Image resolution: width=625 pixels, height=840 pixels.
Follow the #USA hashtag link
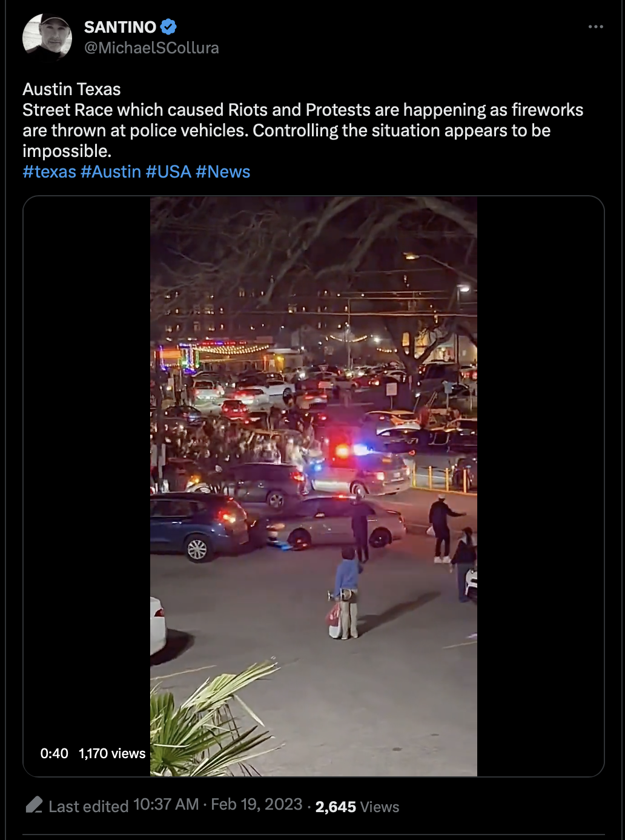(168, 172)
